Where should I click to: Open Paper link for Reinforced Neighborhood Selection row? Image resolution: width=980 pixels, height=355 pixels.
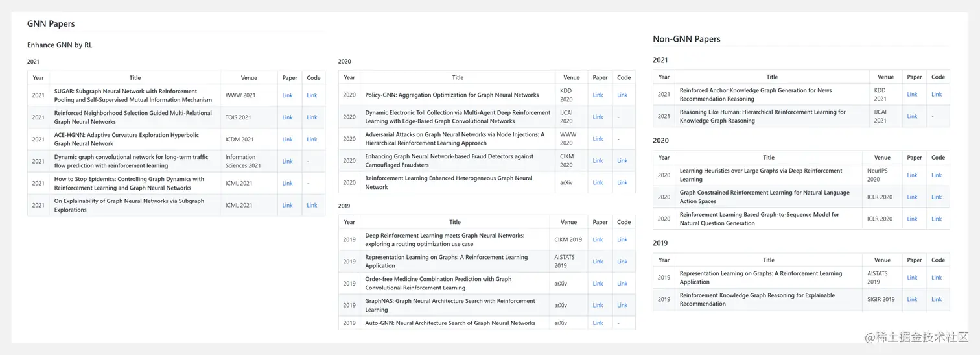coord(287,117)
